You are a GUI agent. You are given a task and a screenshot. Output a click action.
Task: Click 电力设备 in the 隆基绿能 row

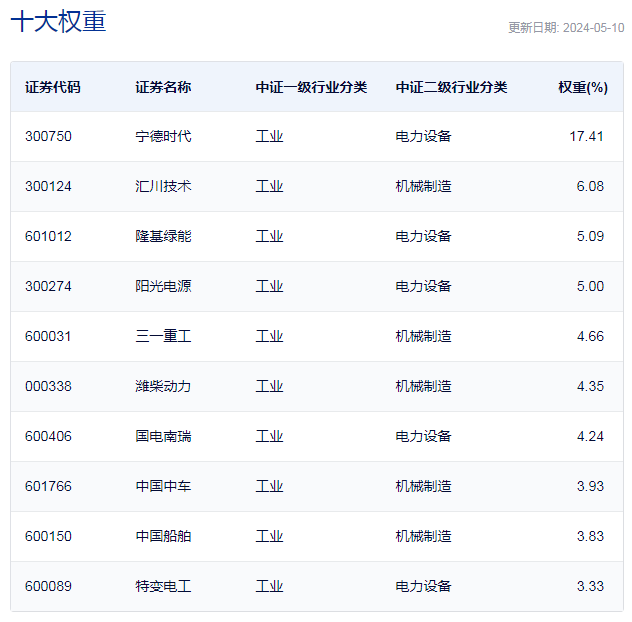[x=423, y=236]
